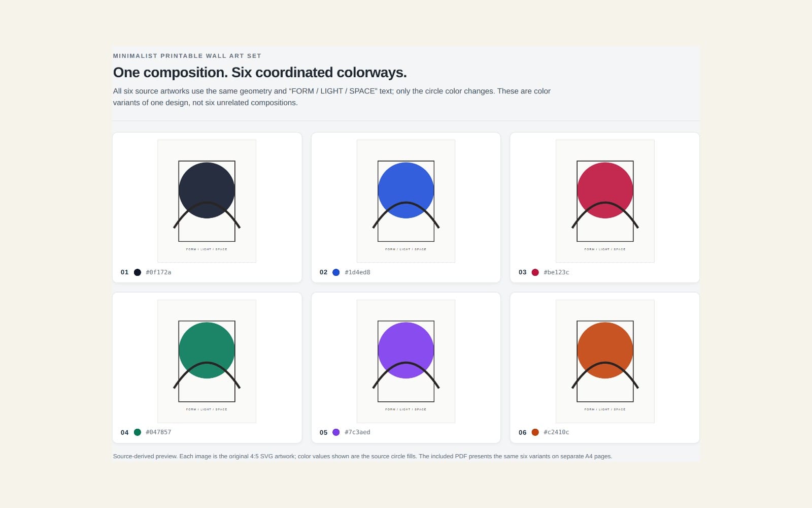Select the hex value text #be123c
This screenshot has width=812, height=508.
(556, 272)
